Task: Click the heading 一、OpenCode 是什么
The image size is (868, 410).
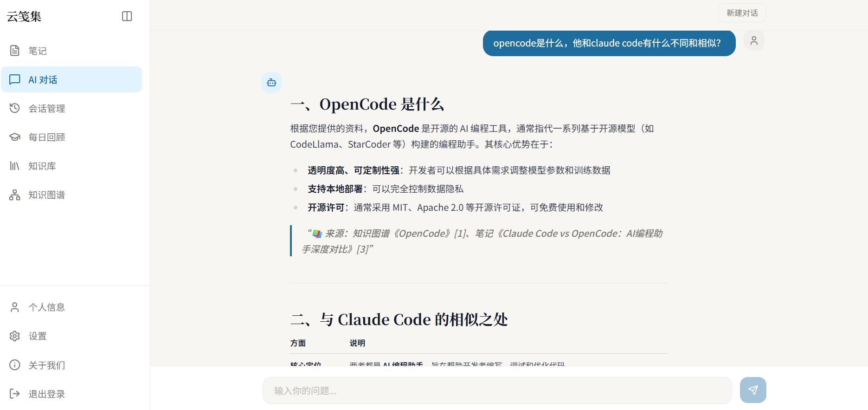Action: point(367,104)
